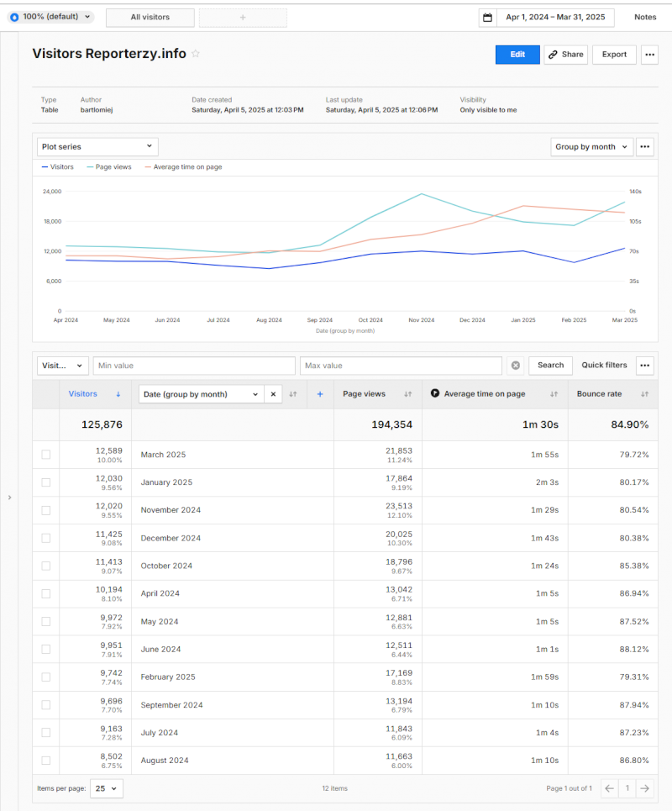This screenshot has width=672, height=811.
Task: Export the report
Action: tap(614, 55)
